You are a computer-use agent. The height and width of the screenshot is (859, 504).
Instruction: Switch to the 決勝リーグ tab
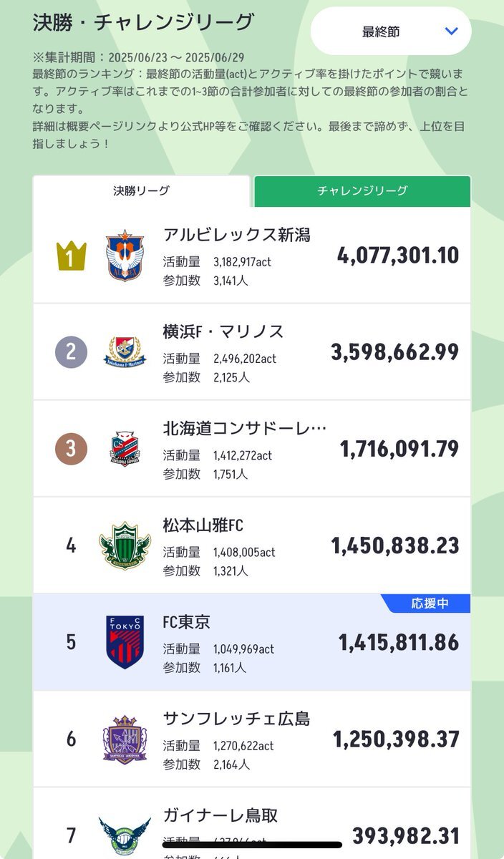(141, 191)
